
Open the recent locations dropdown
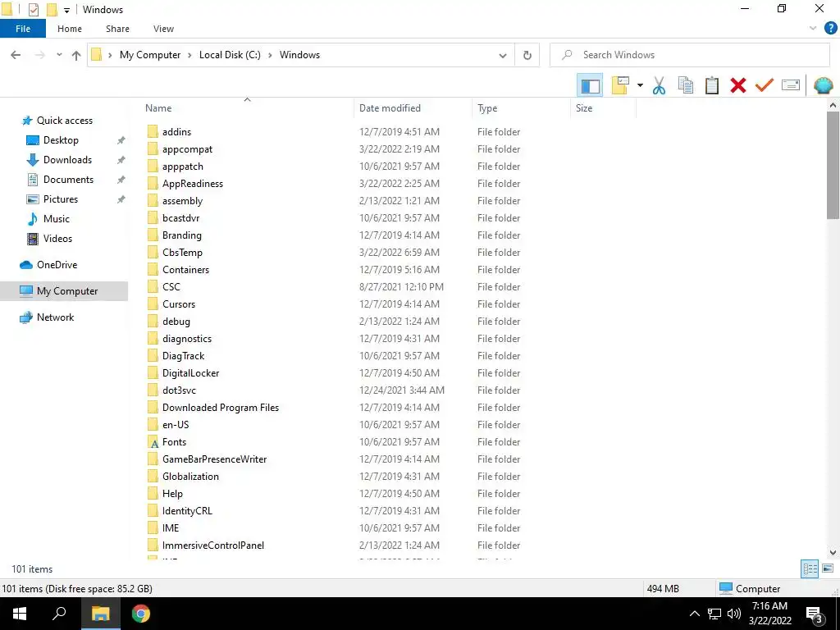[59, 55]
